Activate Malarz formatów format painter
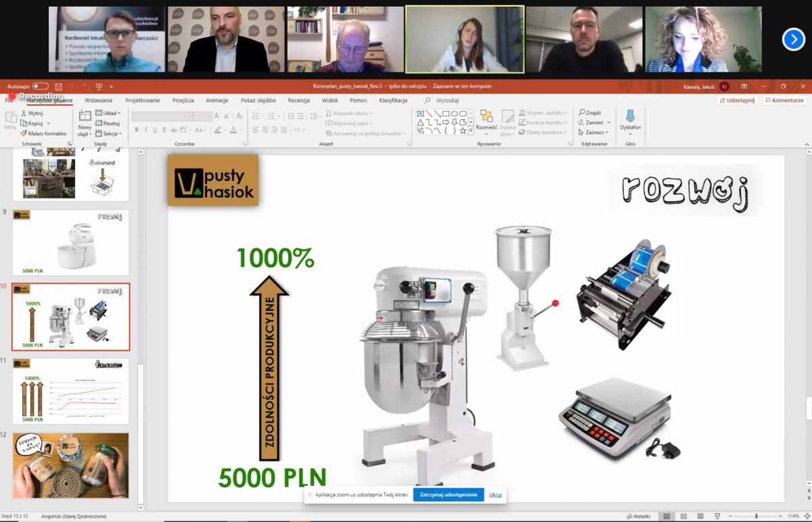Screen dimensions: 812x522 [44, 133]
